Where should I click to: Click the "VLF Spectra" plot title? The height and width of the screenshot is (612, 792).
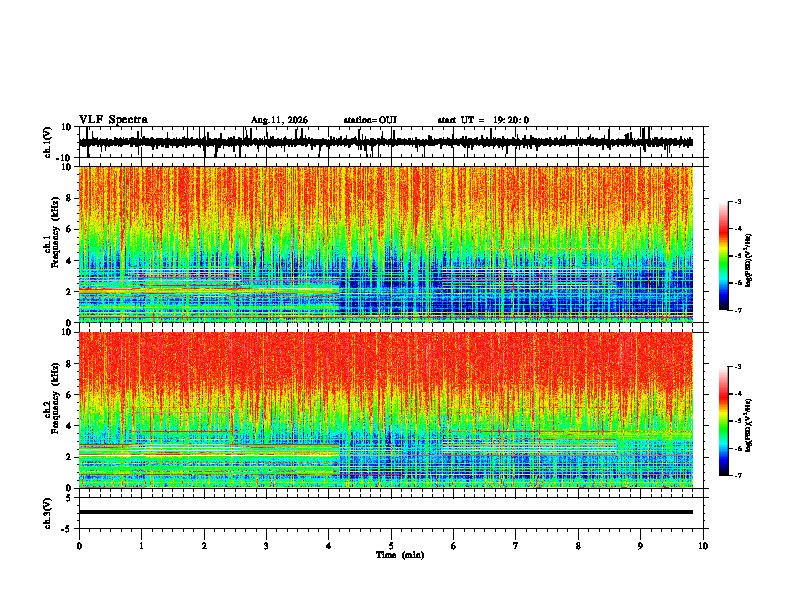tap(113, 120)
